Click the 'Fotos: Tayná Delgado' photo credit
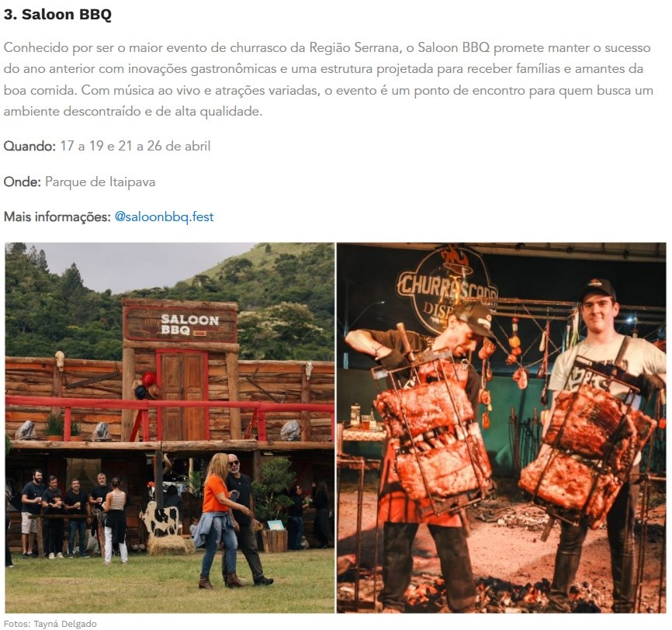Viewport: 672px width, 630px height. tap(50, 624)
